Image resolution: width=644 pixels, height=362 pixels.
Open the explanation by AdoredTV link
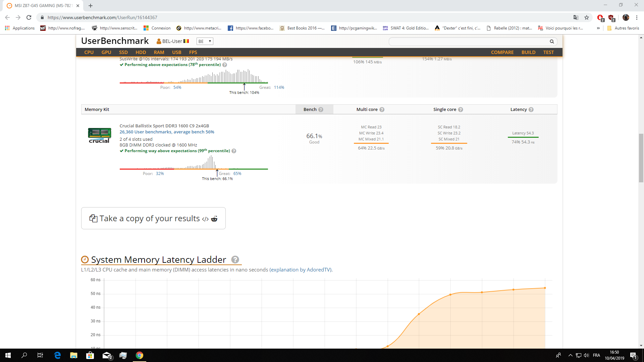(301, 270)
